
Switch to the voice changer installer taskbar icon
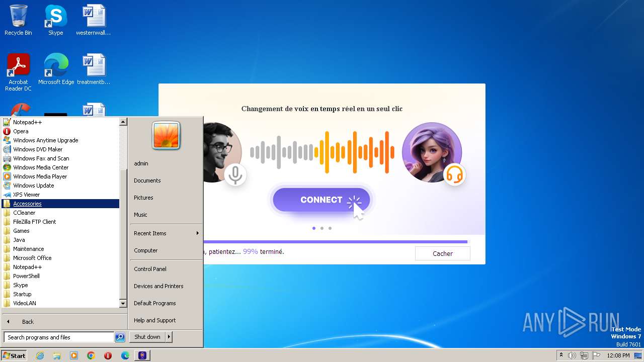pyautogui.click(x=142, y=355)
